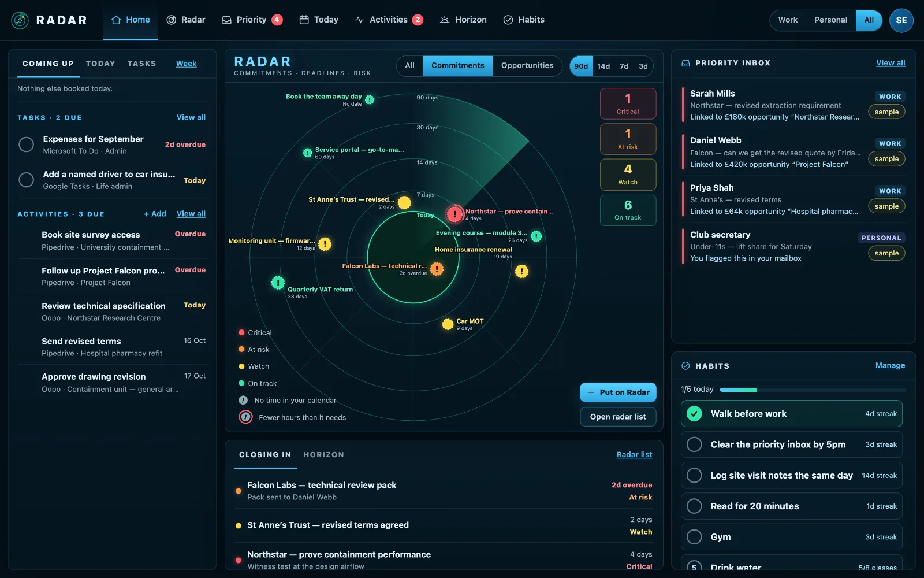
Task: Select the Evening course module blip
Action: coord(536,236)
